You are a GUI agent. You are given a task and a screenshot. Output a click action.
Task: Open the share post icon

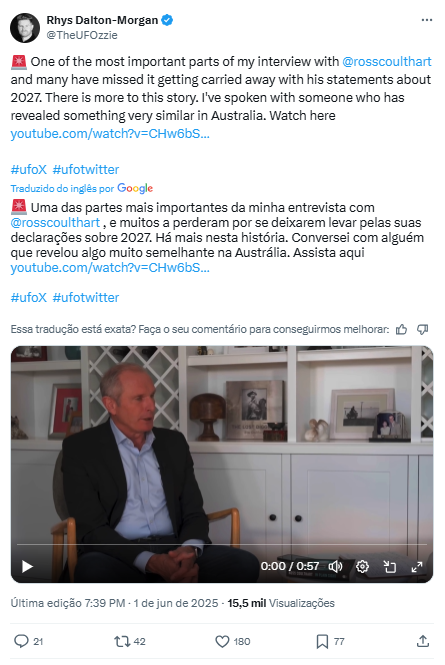[x=423, y=641]
